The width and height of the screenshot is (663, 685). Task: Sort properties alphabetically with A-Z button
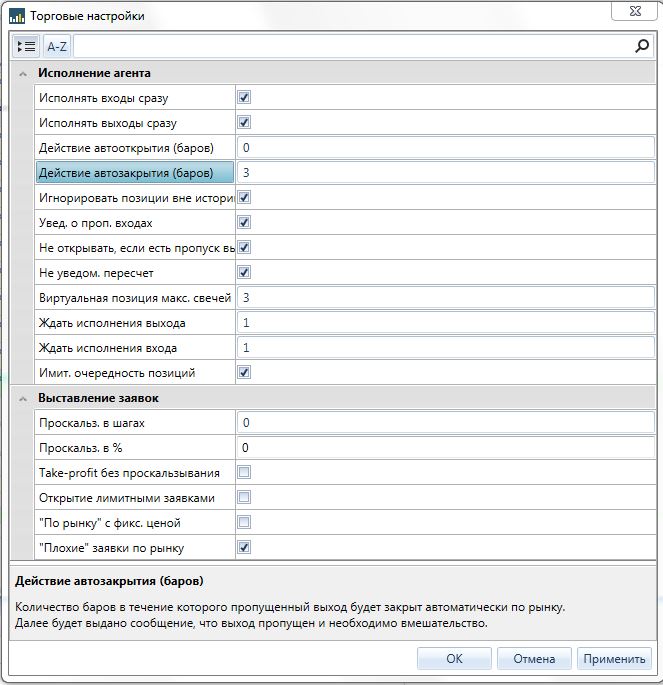(x=57, y=46)
